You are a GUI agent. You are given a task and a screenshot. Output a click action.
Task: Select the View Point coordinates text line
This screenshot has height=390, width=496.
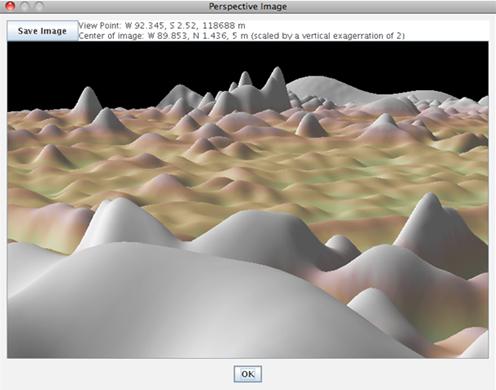(162, 25)
